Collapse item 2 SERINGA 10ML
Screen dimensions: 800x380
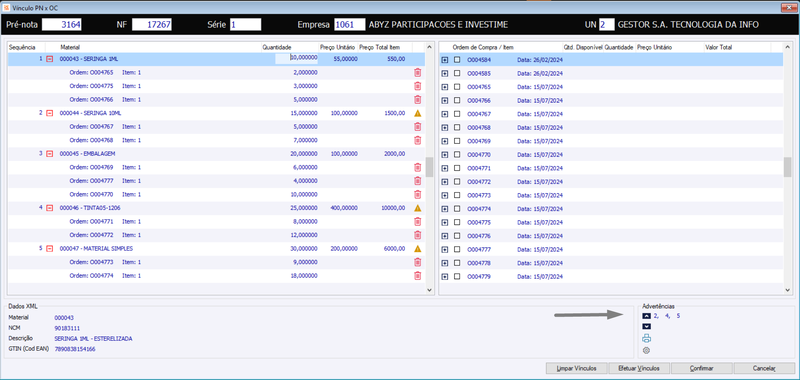tap(49, 113)
